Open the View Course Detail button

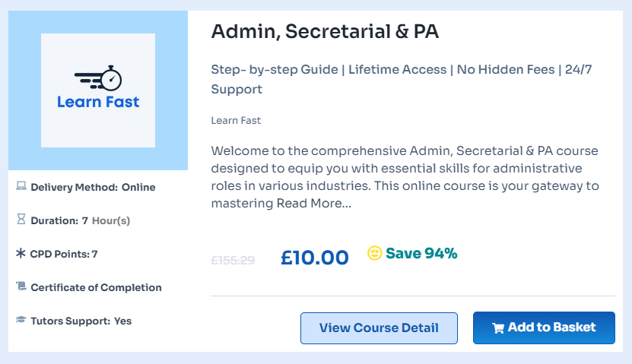tap(379, 328)
